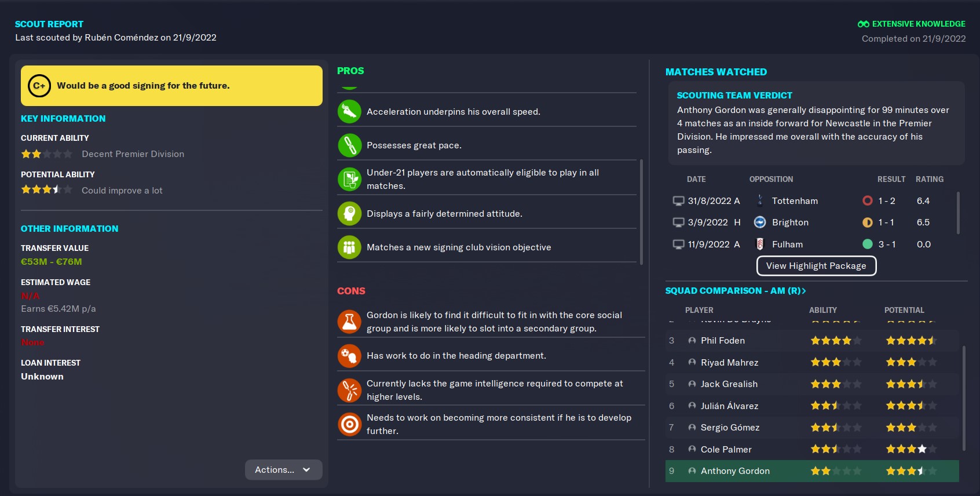
Task: Open Cole Palmer in squad comparison
Action: (x=726, y=450)
